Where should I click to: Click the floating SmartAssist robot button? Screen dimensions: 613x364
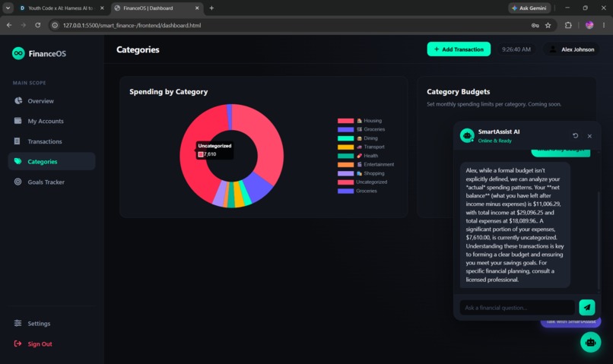[x=590, y=342]
